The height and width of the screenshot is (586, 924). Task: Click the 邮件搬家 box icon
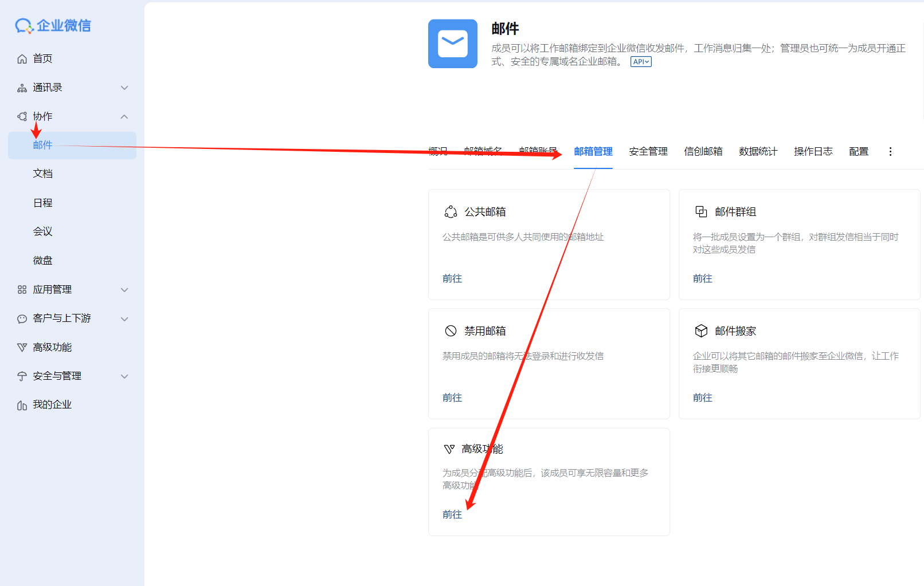coord(701,331)
